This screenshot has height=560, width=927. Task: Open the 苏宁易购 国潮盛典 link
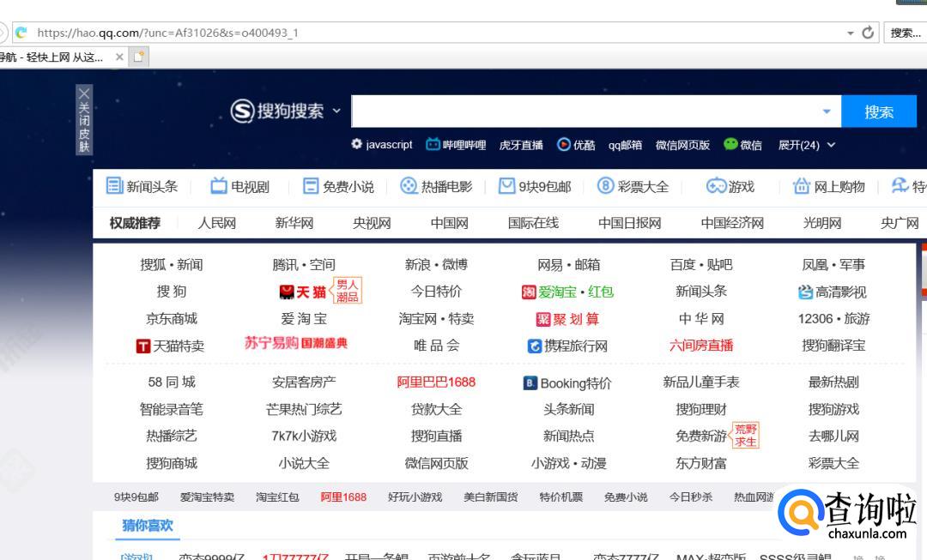click(295, 343)
